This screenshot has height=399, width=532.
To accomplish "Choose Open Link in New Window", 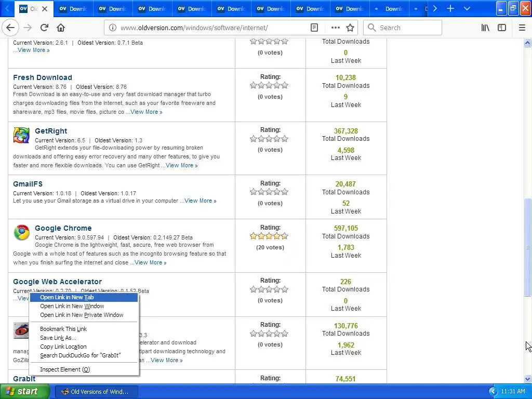I will coord(84,306).
